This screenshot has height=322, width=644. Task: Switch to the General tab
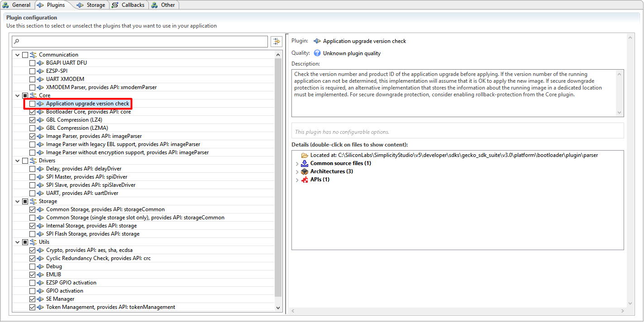click(x=17, y=5)
